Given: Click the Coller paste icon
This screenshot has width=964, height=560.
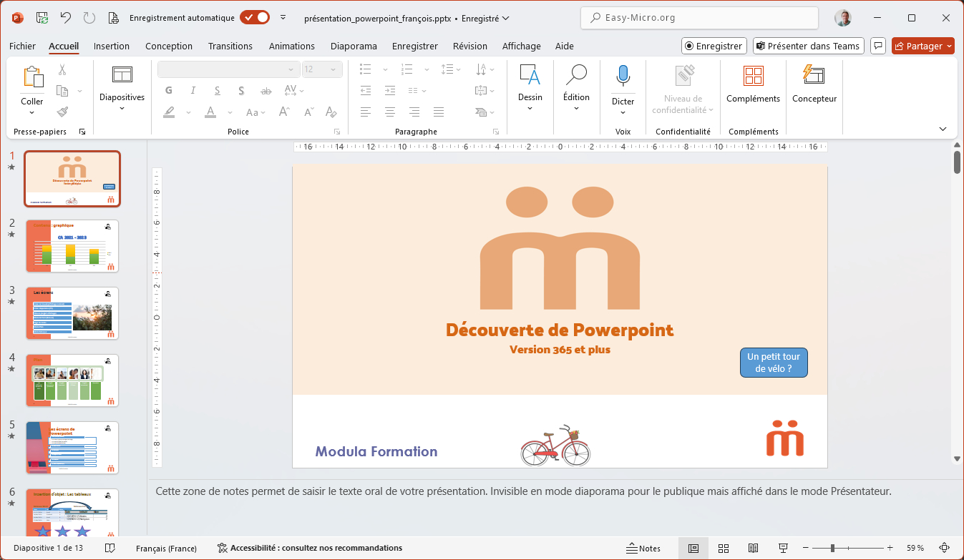Looking at the screenshot, I should pos(32,77).
